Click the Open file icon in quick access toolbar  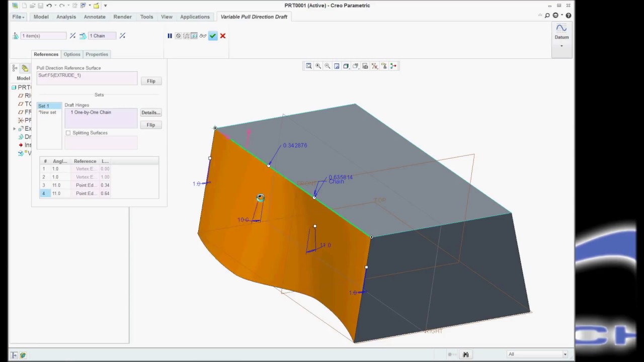pyautogui.click(x=32, y=6)
